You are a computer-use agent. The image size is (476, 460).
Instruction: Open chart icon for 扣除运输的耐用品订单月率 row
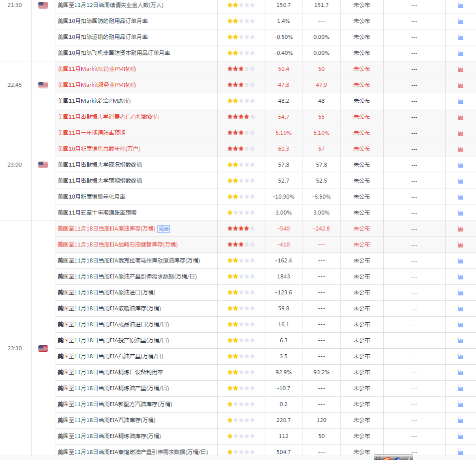click(460, 37)
